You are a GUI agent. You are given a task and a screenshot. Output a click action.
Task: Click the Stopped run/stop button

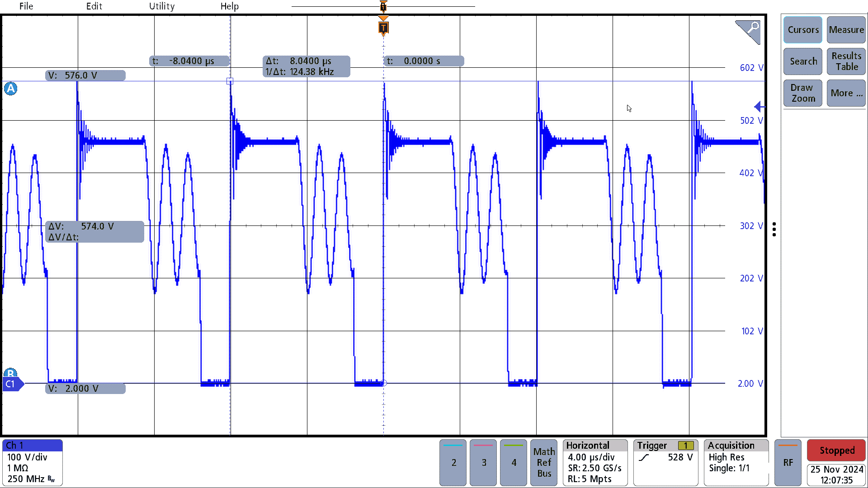[x=836, y=450]
